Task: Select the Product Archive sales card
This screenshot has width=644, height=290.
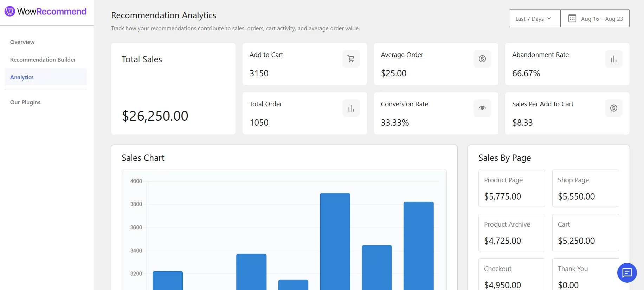Action: point(512,233)
